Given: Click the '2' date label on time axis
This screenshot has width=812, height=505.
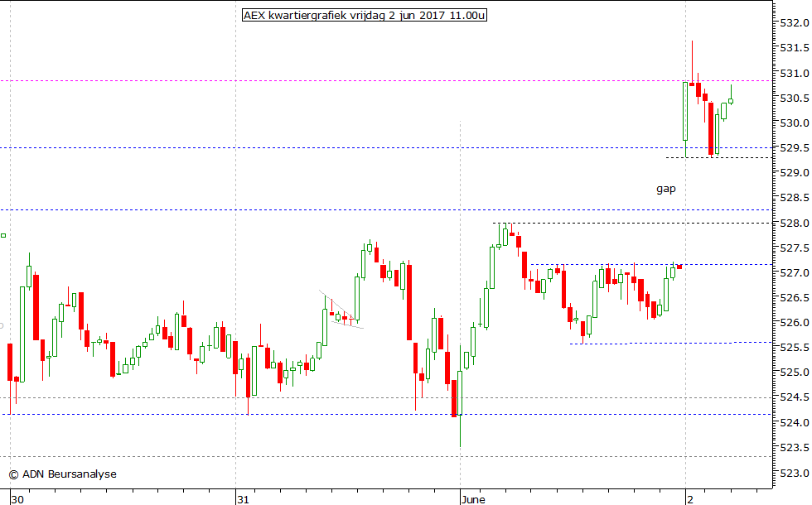Looking at the screenshot, I should [x=689, y=499].
